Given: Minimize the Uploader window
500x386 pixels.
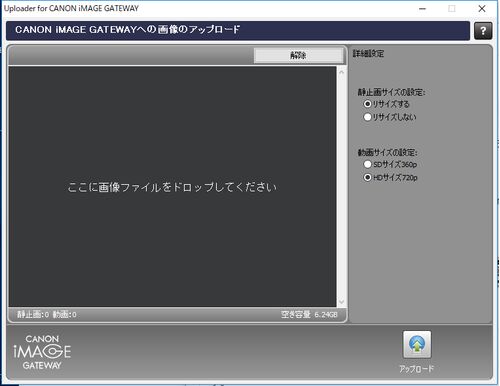Looking at the screenshot, I should pyautogui.click(x=422, y=9).
